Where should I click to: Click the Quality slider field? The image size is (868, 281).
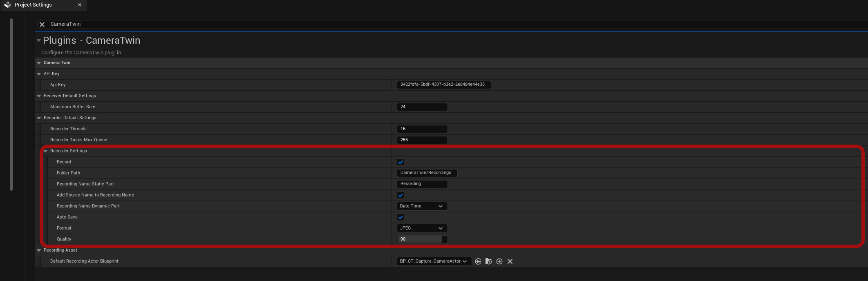click(x=422, y=239)
